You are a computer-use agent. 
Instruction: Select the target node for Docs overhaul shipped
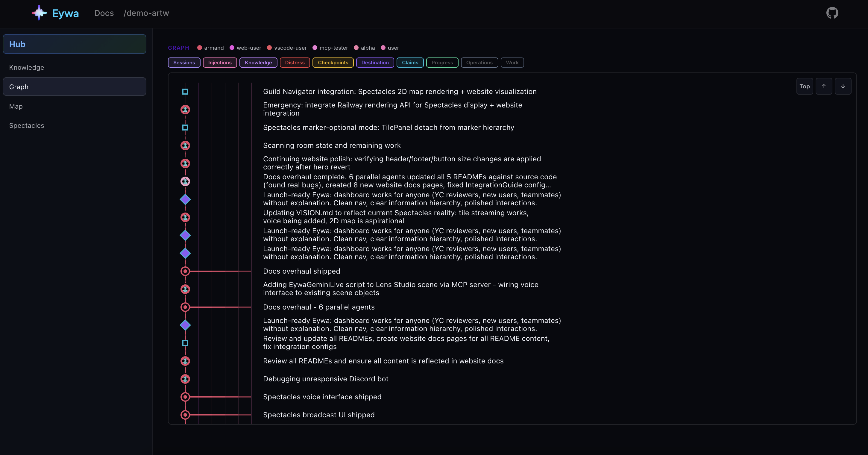pos(185,271)
